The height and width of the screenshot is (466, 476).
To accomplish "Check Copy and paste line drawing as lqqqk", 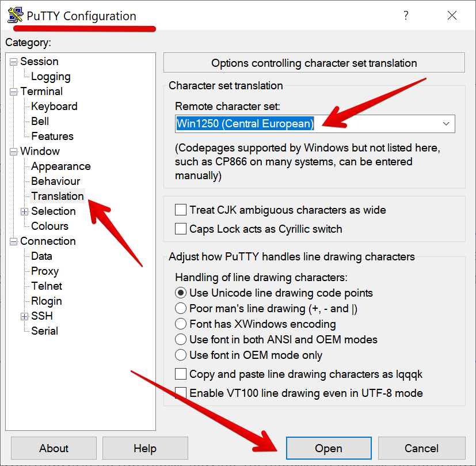I will (x=181, y=374).
